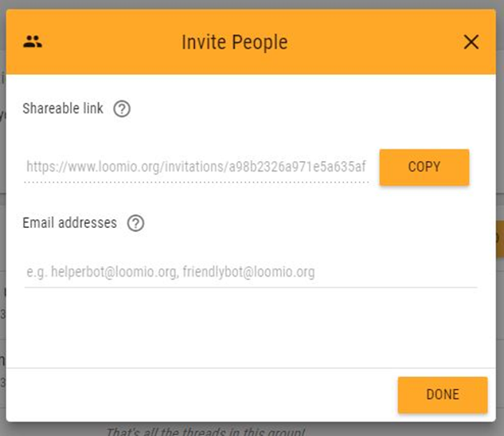
Task: Click blank space below the email field
Action: (x=250, y=327)
